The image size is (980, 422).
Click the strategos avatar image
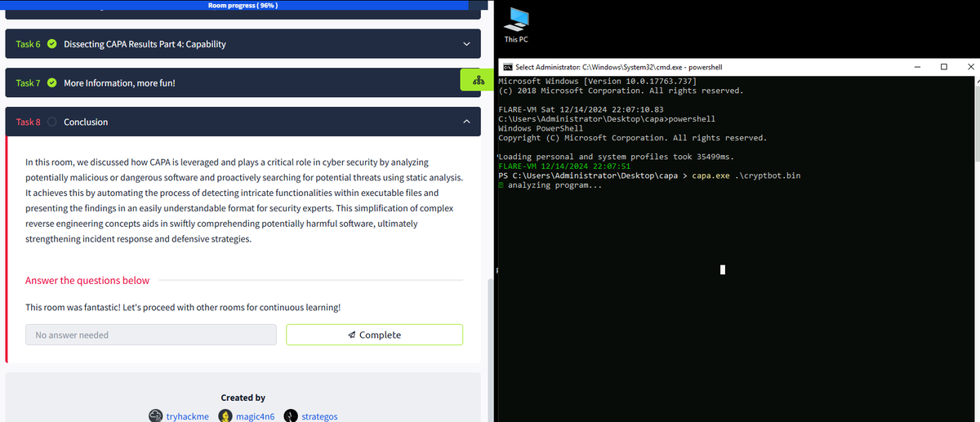tap(290, 415)
